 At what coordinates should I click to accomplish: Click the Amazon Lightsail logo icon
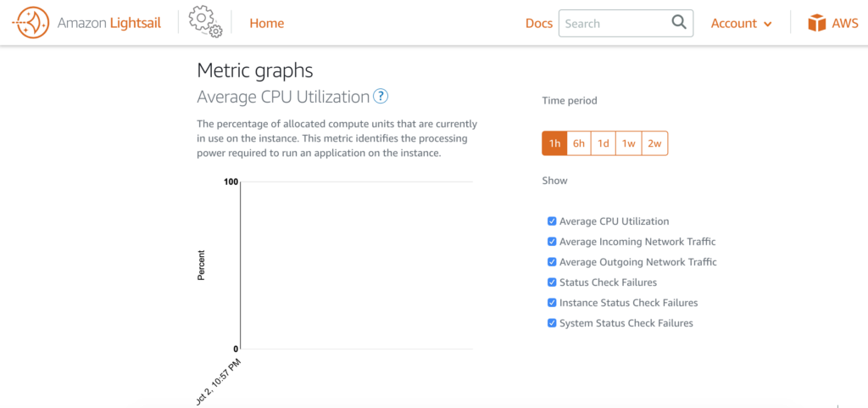click(x=31, y=23)
